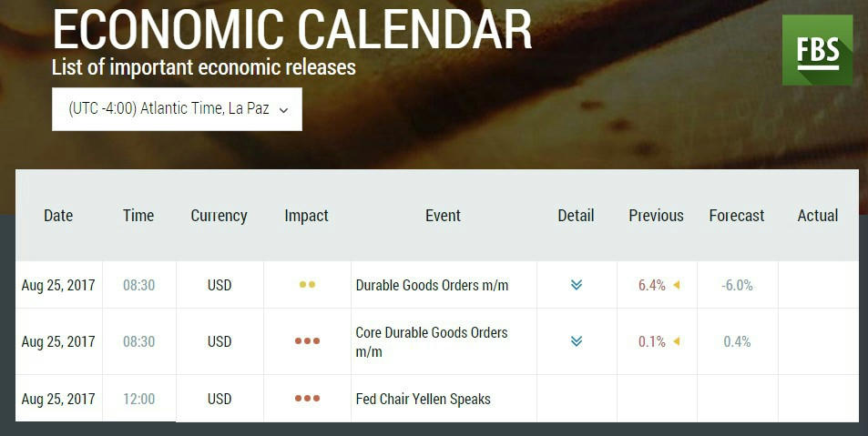868x436 pixels.
Task: Click the three-dot impact icon for Yellen Speaks
Action: tap(307, 399)
